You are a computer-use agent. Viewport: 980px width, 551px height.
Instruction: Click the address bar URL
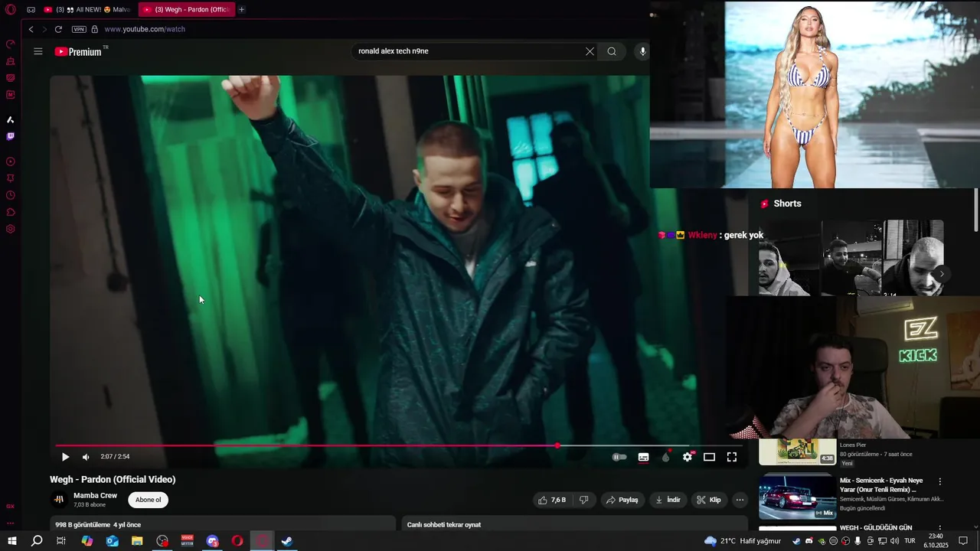145,29
